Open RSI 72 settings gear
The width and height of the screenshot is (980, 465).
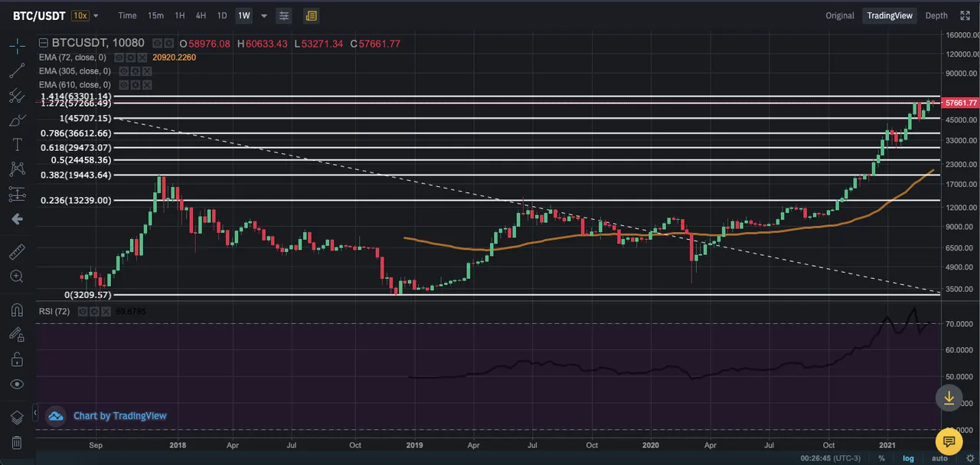pos(95,312)
